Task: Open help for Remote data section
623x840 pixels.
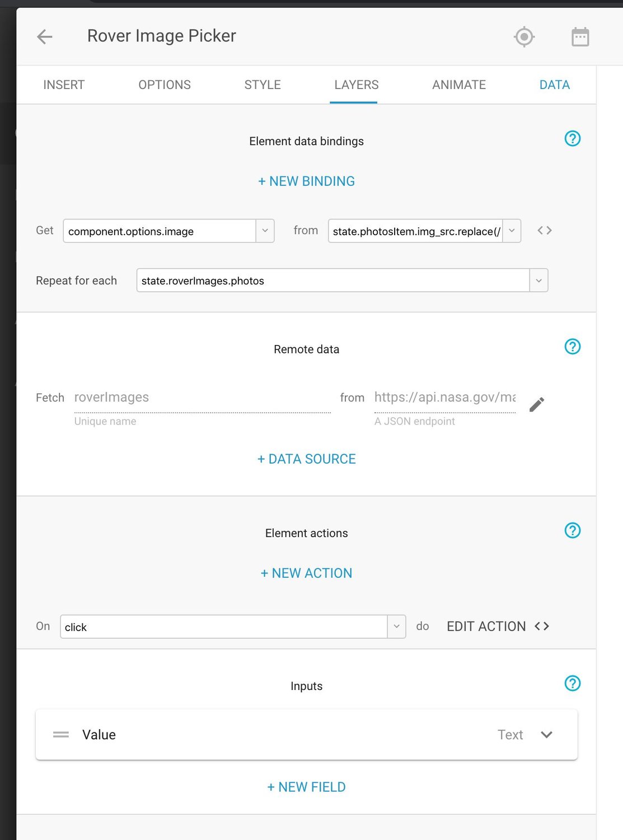Action: point(572,347)
